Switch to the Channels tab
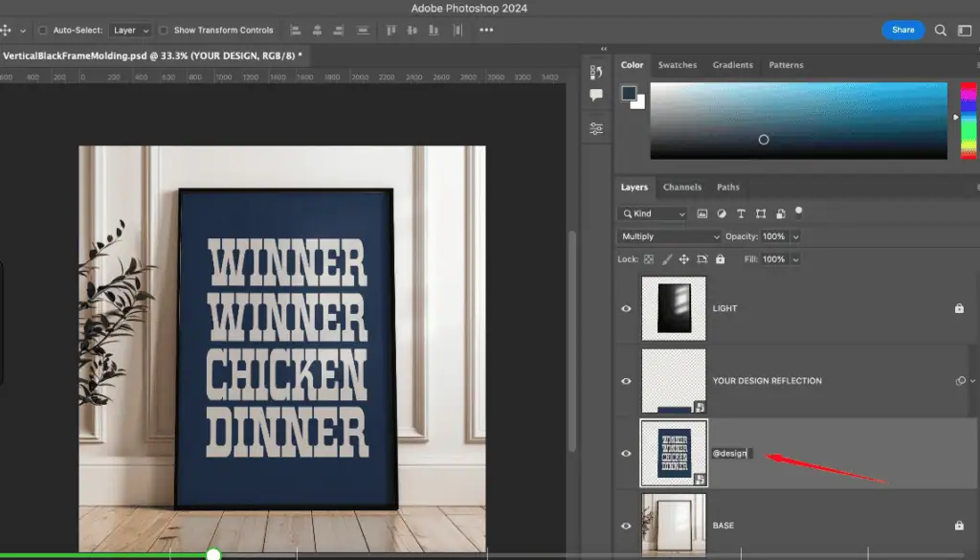This screenshot has height=560, width=980. (x=682, y=187)
